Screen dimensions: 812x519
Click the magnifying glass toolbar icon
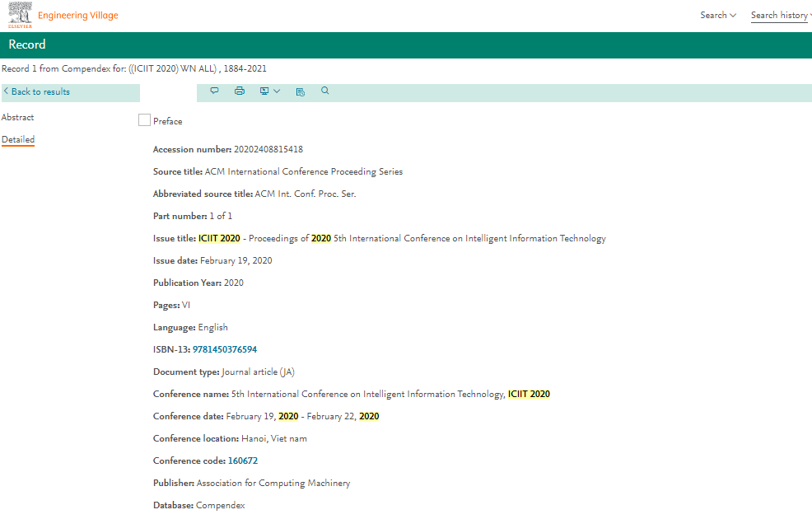coord(324,91)
